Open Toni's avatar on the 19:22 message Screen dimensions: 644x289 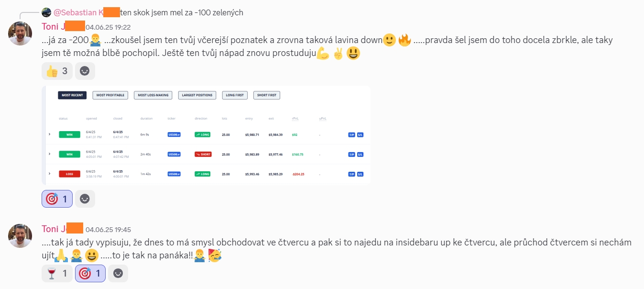coord(20,33)
